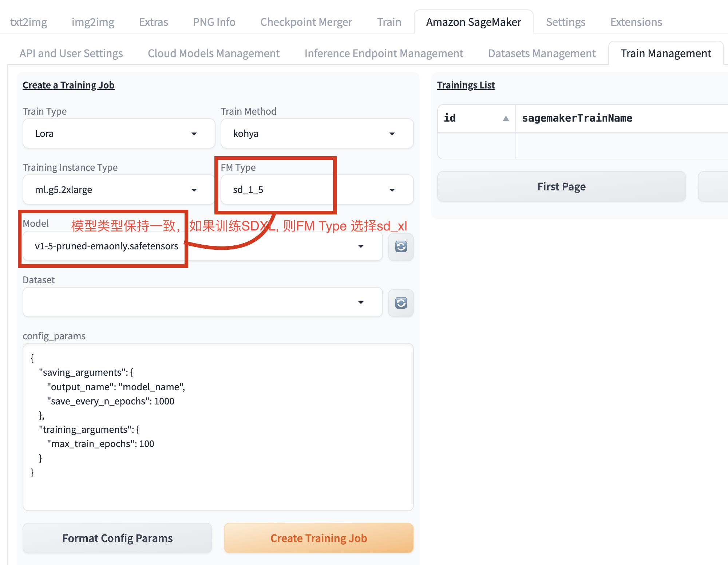Screen dimensions: 728x565
Task: Click the sagemakerTrainName column header
Action: point(577,118)
